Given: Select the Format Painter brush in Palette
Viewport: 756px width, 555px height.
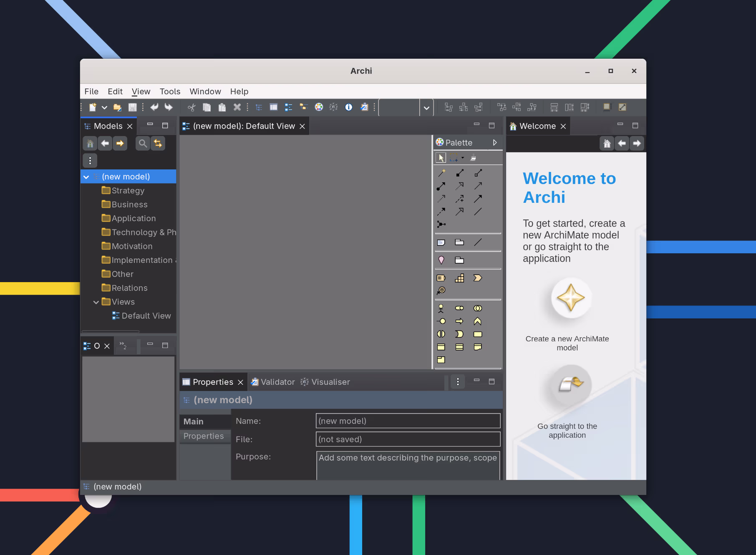Looking at the screenshot, I should [x=473, y=158].
